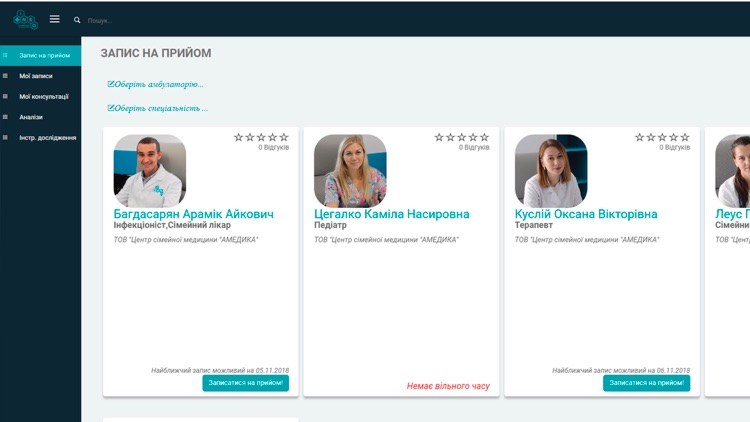
Task: Click 0 Відгуків under Цегалко rating
Action: click(474, 147)
